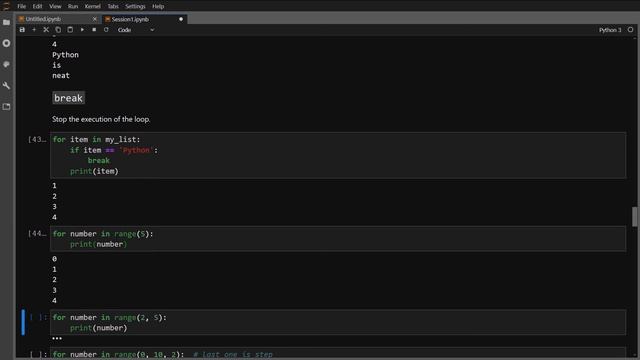Copy the selected cell icon
Image resolution: width=640 pixels, height=360 pixels.
58,30
